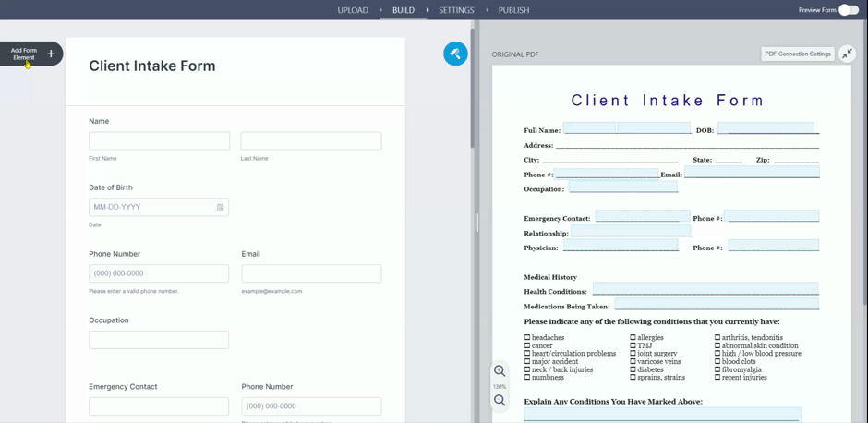
Task: Select the Client Intake Form heading
Action: click(152, 66)
